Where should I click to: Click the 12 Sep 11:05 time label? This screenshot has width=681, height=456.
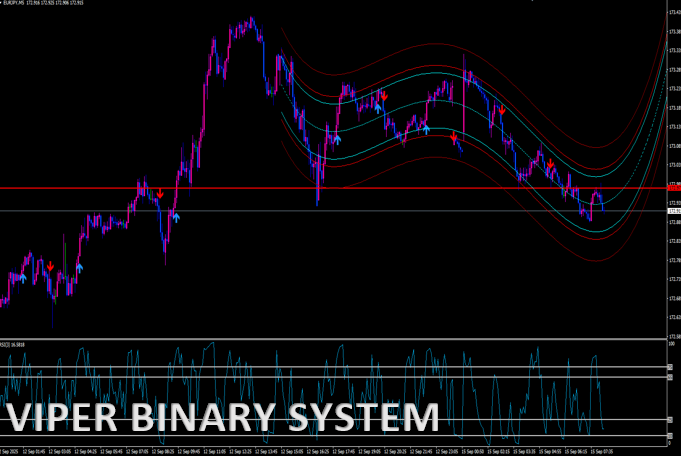click(x=216, y=452)
